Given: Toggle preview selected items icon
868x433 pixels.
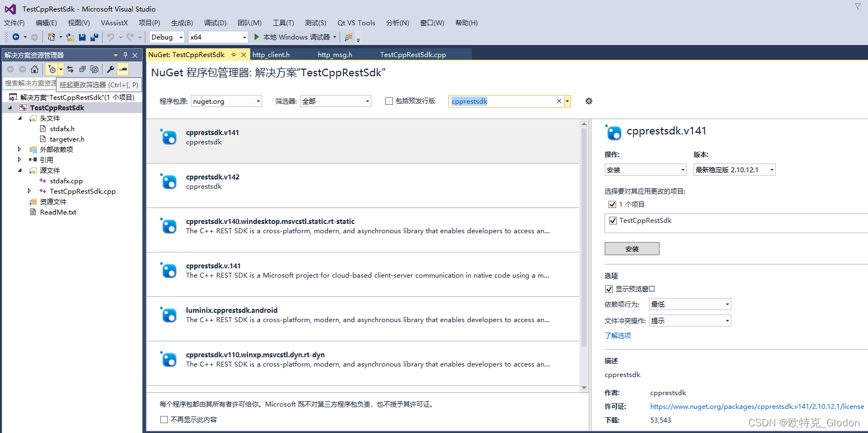Looking at the screenshot, I should pos(123,69).
